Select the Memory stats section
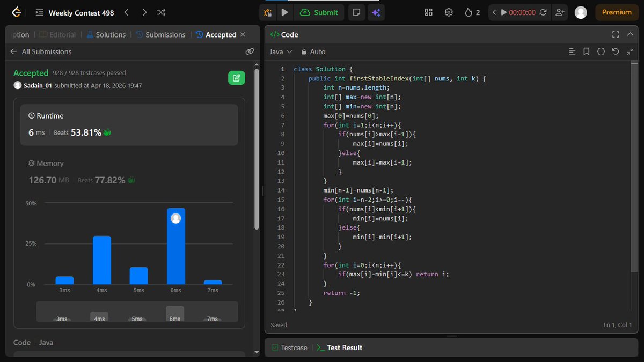This screenshot has width=644, height=362. 129,172
